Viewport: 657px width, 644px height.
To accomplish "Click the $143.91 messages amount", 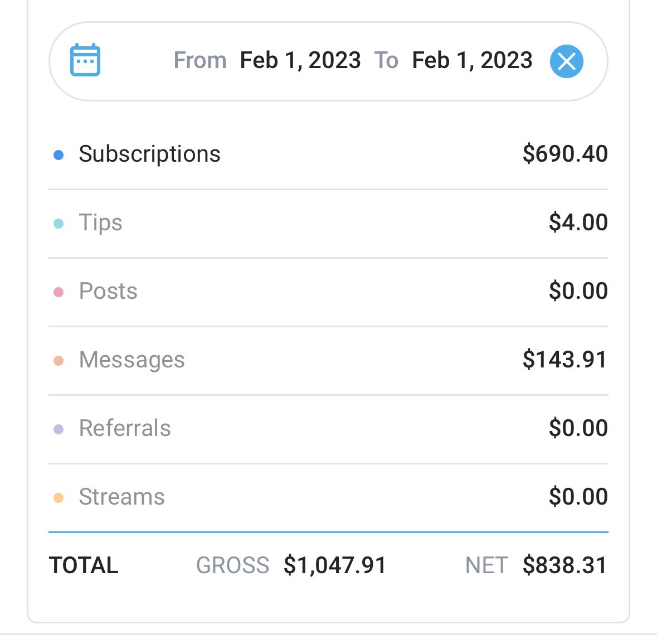I will (x=564, y=360).
